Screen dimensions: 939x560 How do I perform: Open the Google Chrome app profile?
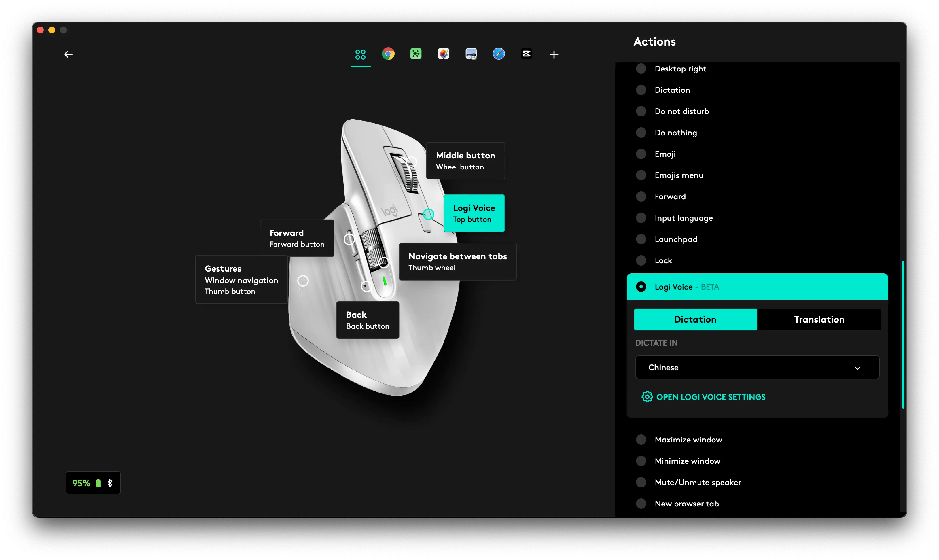388,54
